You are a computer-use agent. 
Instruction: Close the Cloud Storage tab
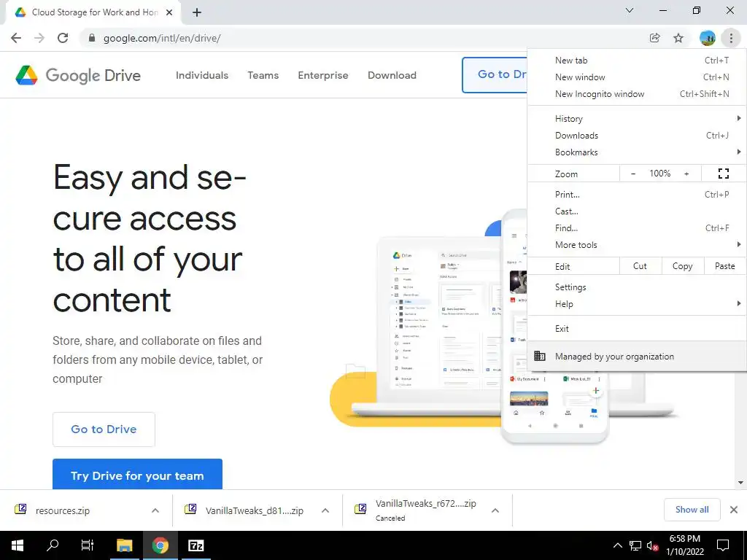169,12
